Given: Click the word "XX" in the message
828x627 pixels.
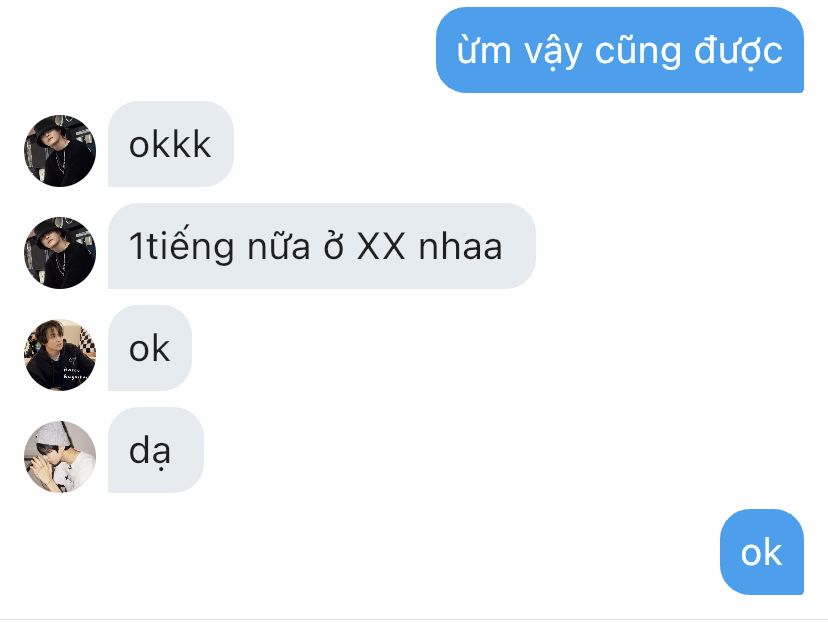Looking at the screenshot, I should click(381, 246).
